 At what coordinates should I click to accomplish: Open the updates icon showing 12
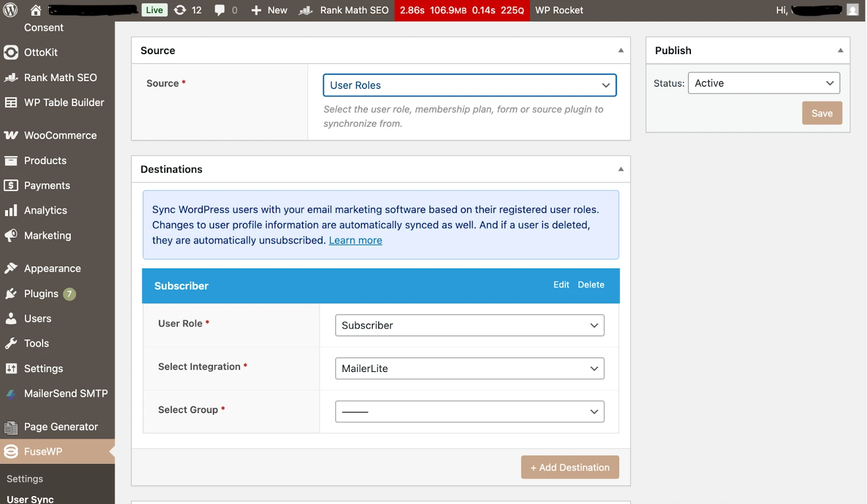180,10
